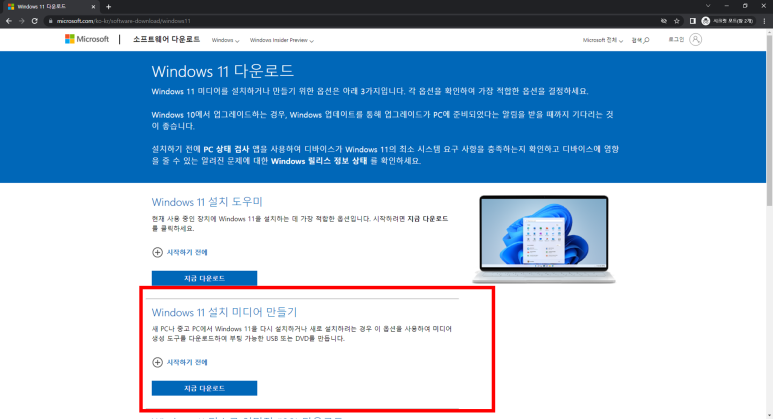Click the 로그인 text link
Screen dimensions: 773x419
click(676, 39)
